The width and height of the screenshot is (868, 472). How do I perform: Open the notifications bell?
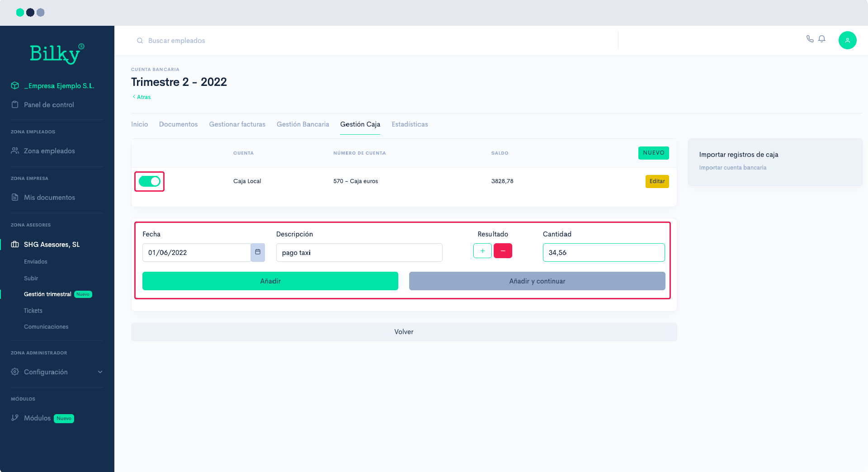822,39
